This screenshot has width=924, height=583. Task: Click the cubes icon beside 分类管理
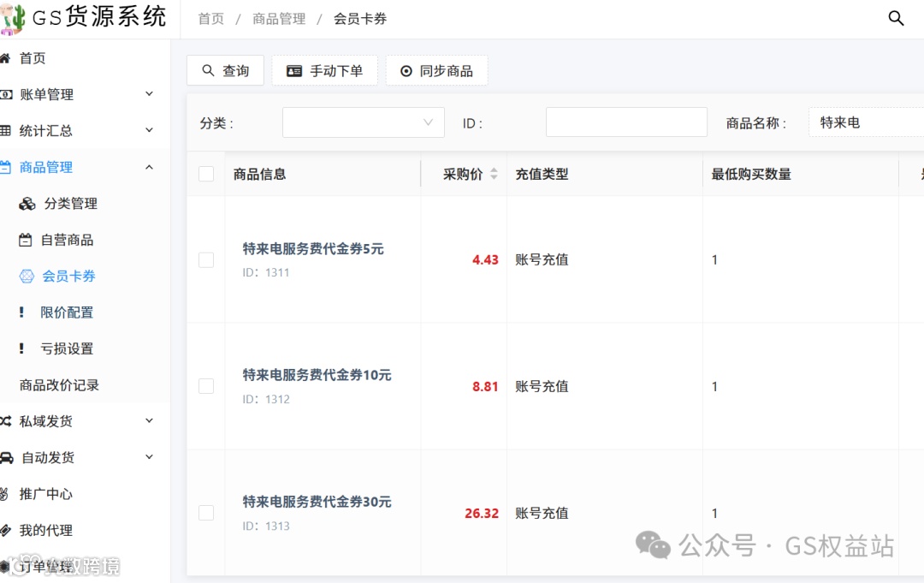[x=27, y=204]
